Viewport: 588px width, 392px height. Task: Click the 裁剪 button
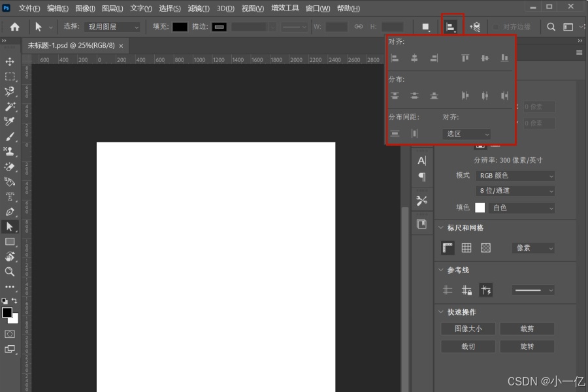527,329
